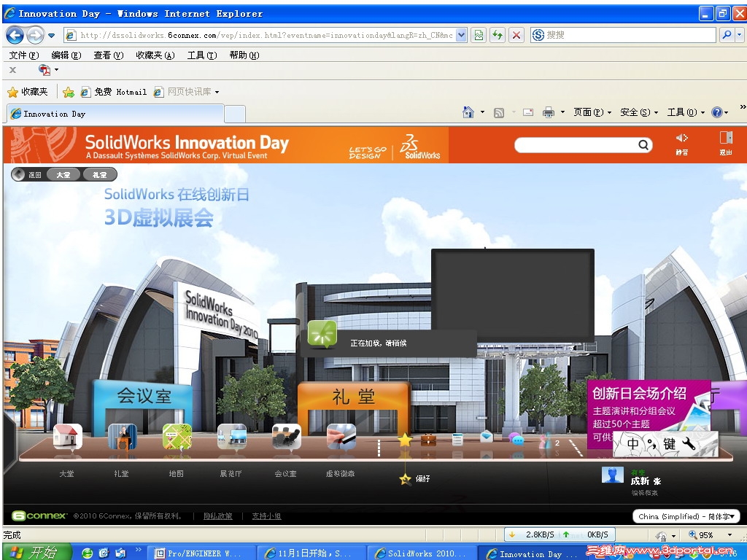Open the 工具(O) command bar dropdown
The width and height of the screenshot is (747, 560).
[686, 112]
